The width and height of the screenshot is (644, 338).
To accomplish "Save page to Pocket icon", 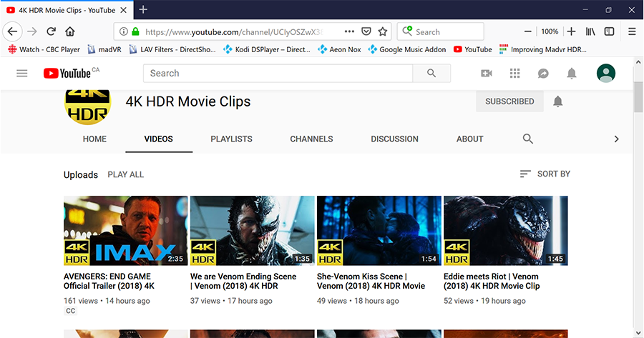I will [x=366, y=31].
